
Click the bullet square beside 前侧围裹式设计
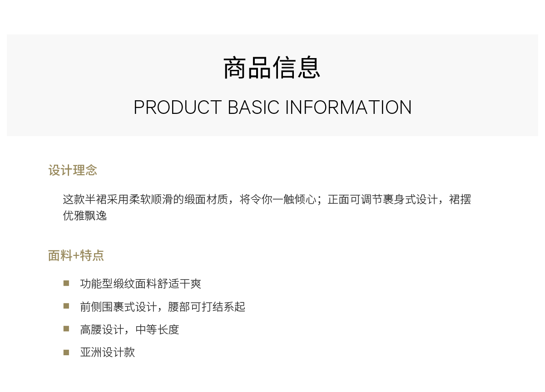pyautogui.click(x=66, y=306)
